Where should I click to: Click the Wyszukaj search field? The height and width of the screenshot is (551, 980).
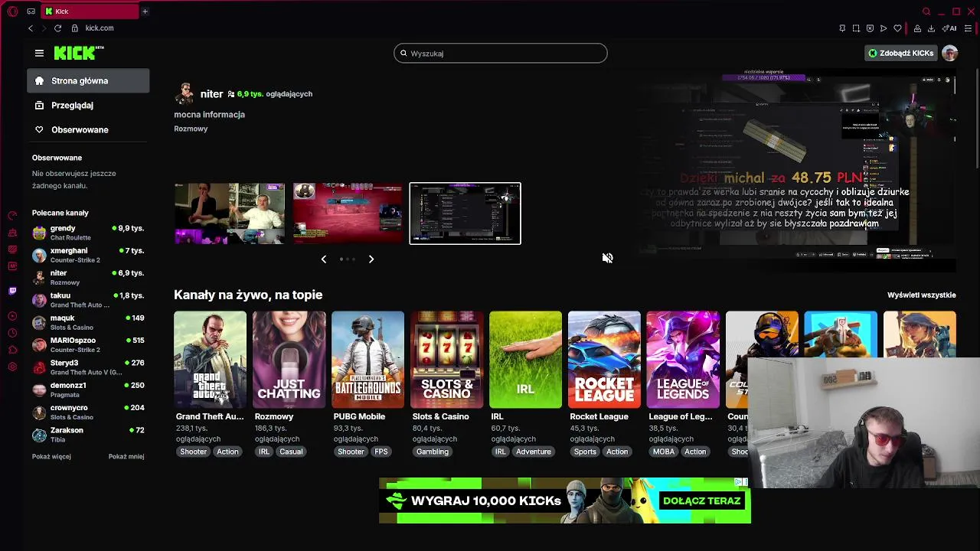pyautogui.click(x=501, y=54)
